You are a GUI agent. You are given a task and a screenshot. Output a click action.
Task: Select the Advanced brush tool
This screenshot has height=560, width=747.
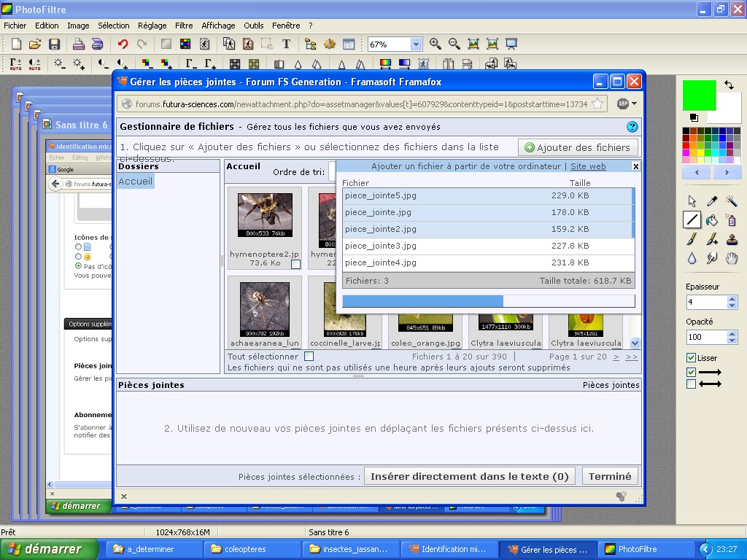point(712,238)
